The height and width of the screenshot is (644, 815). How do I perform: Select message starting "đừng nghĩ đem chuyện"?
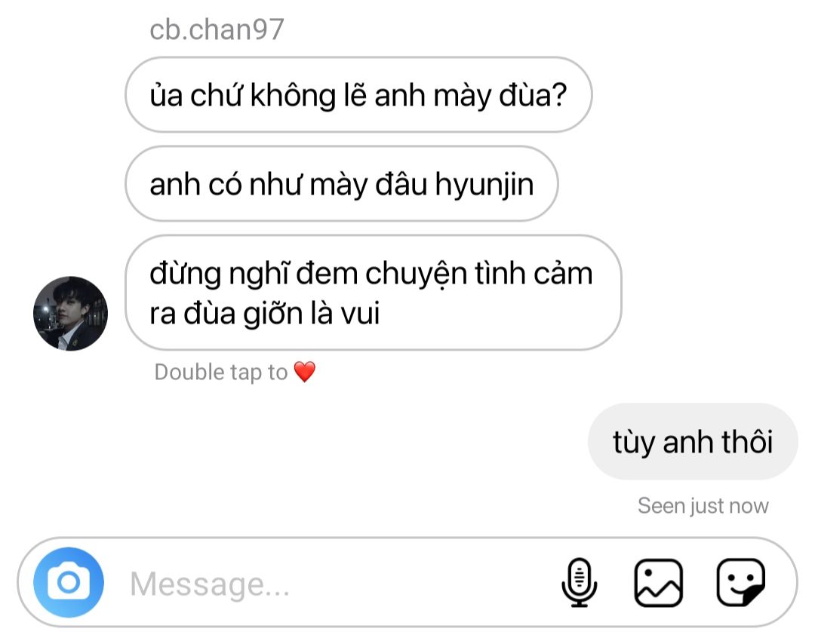pos(374,293)
